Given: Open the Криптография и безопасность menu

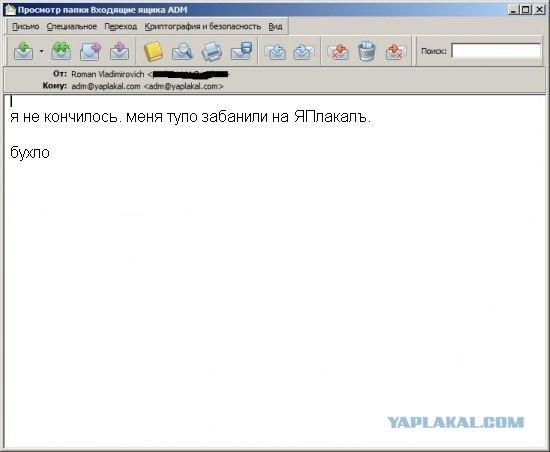Looking at the screenshot, I should 203,27.
